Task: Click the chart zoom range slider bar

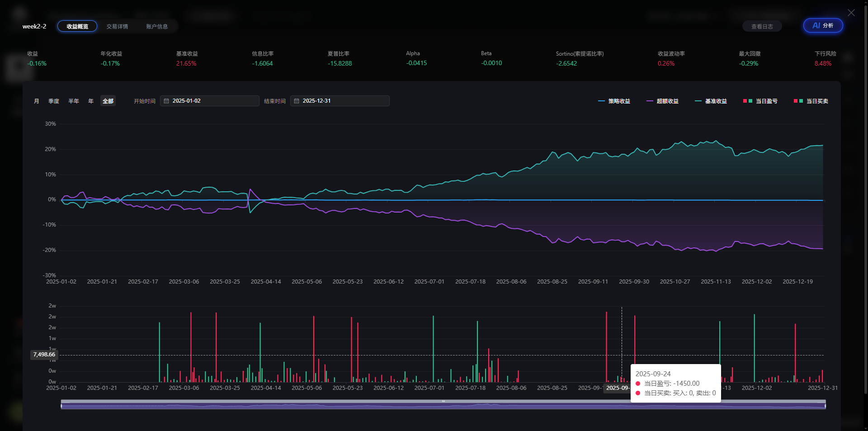Action: pos(443,405)
